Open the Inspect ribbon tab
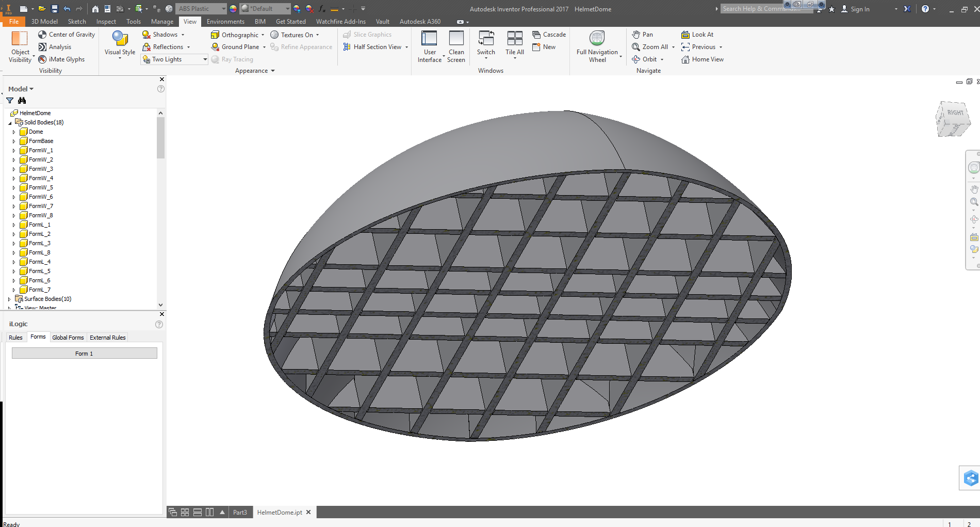Screen dimensions: 980x527 pos(106,22)
